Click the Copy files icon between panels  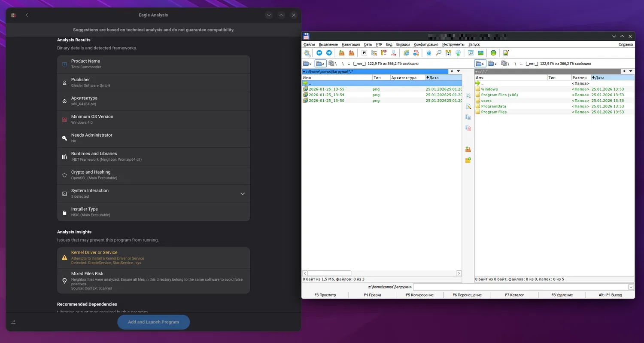[468, 117]
